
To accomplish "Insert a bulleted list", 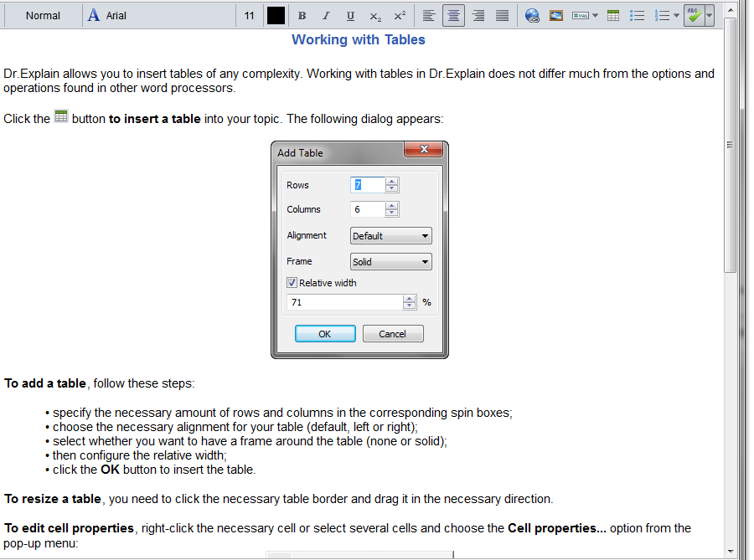I will [x=637, y=16].
